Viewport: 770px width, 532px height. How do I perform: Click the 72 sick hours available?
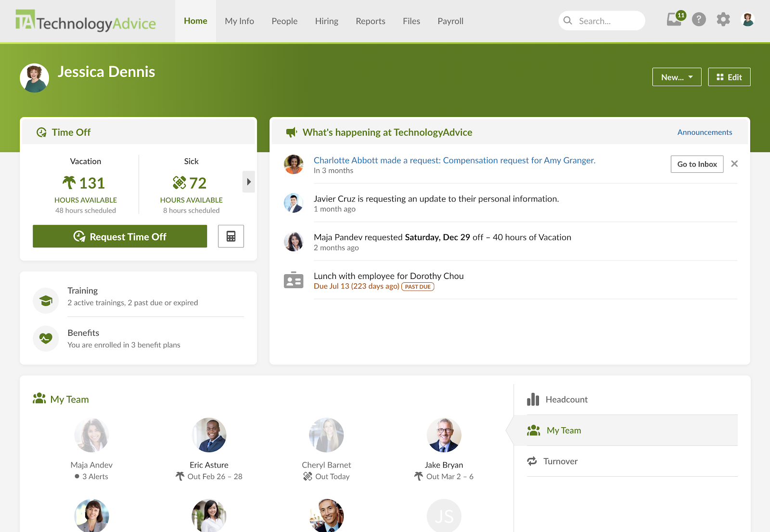tap(198, 183)
